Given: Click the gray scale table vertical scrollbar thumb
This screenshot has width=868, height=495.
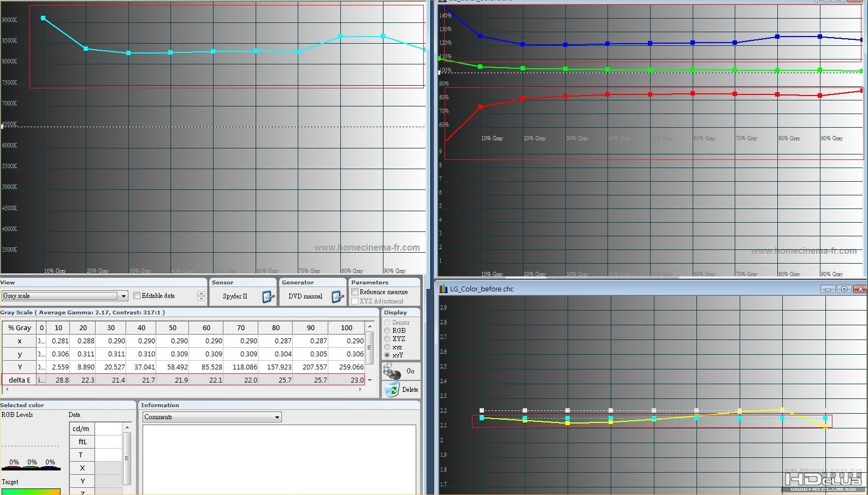Looking at the screenshot, I should click(x=370, y=347).
